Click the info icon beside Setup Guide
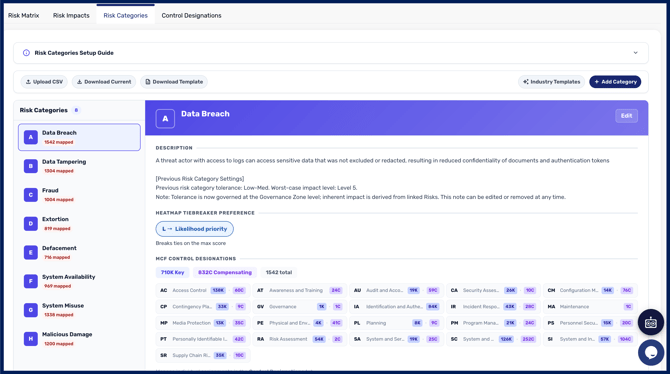The image size is (670, 374). tap(26, 53)
